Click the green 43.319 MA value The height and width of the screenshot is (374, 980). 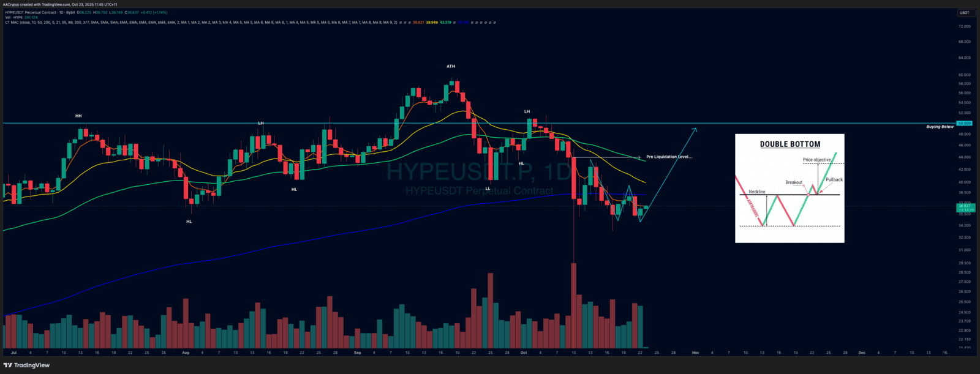[x=445, y=23]
